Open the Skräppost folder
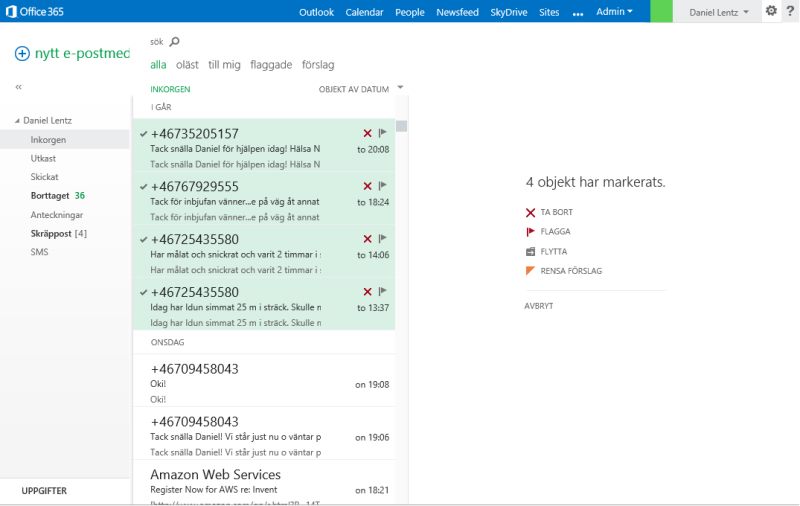Viewport: 800px width, 506px height. [x=58, y=233]
